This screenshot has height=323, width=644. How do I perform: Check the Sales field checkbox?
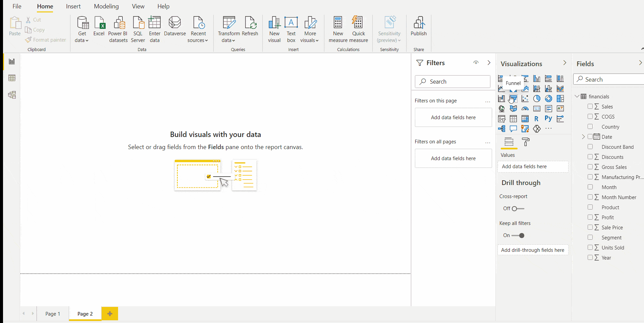(590, 106)
